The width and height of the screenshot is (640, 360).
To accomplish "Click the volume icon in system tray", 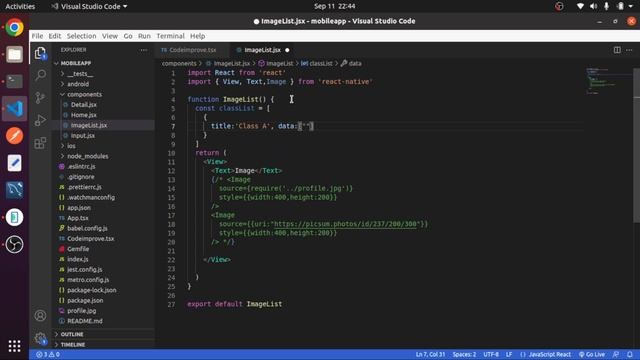I will tap(593, 6).
